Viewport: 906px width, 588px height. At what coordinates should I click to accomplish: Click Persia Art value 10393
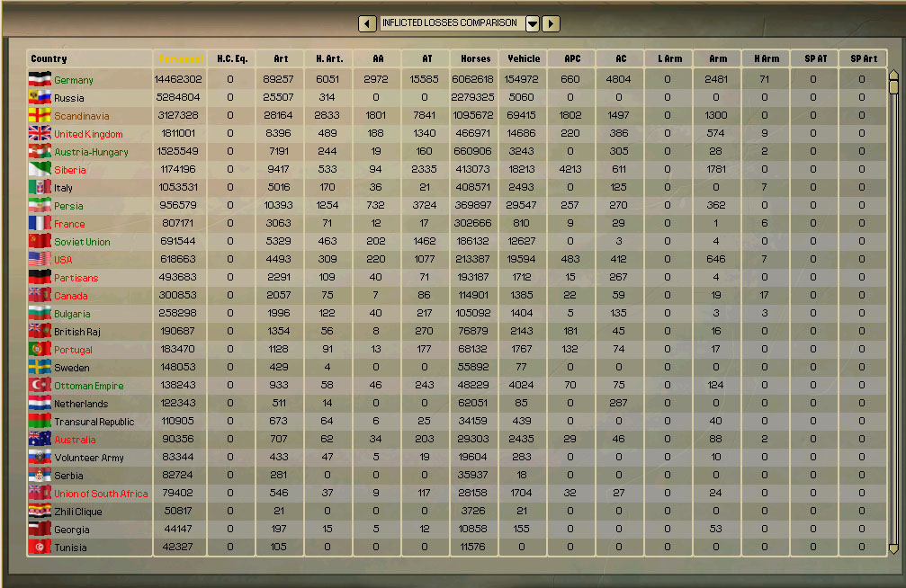point(279,205)
